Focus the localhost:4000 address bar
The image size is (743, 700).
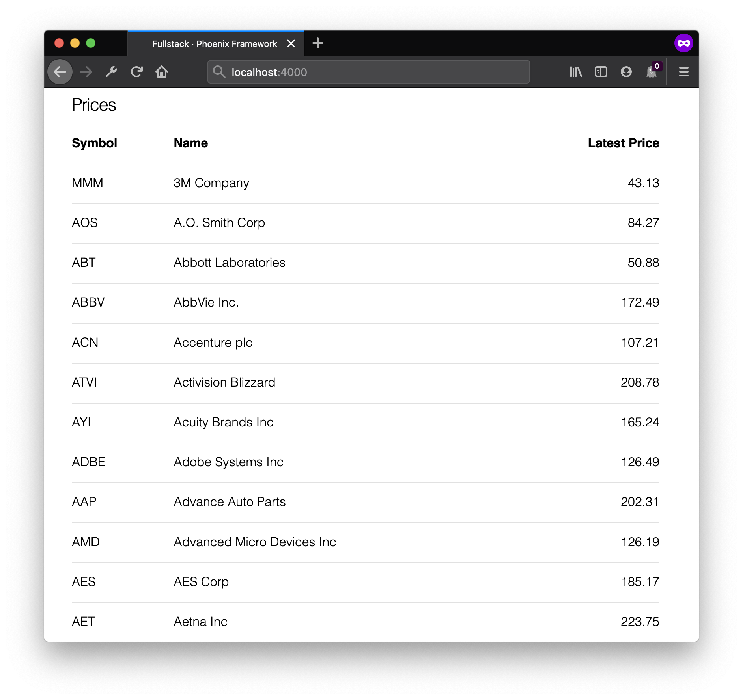pos(375,72)
